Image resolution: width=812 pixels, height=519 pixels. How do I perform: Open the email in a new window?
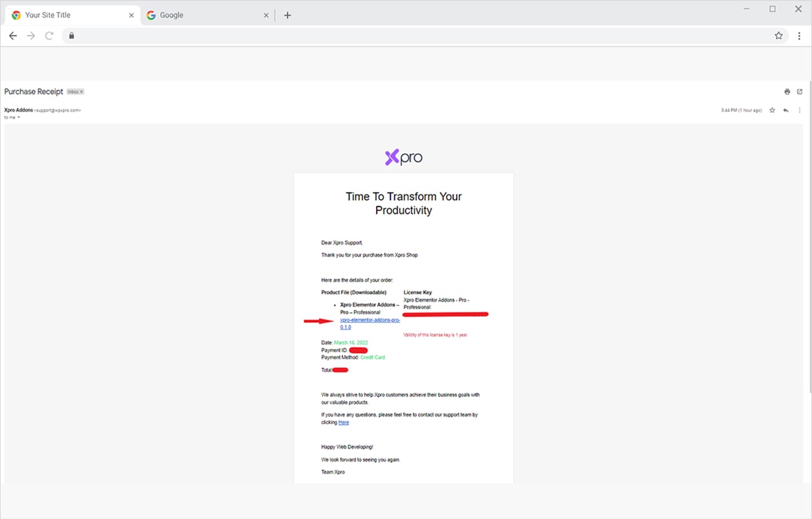[800, 92]
